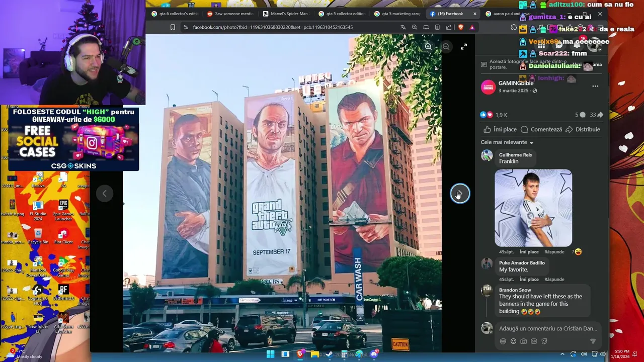
Task: Open Brandon Snow's profile name
Action: click(515, 290)
